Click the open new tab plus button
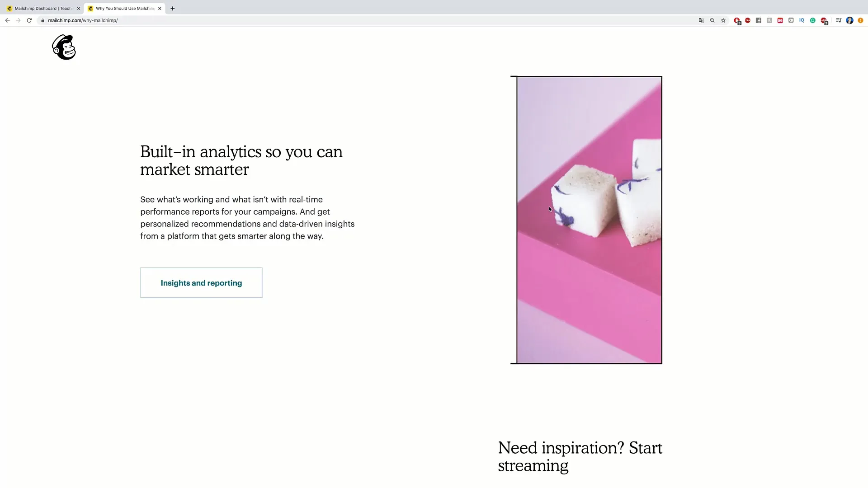This screenshot has height=488, width=868. tap(172, 8)
